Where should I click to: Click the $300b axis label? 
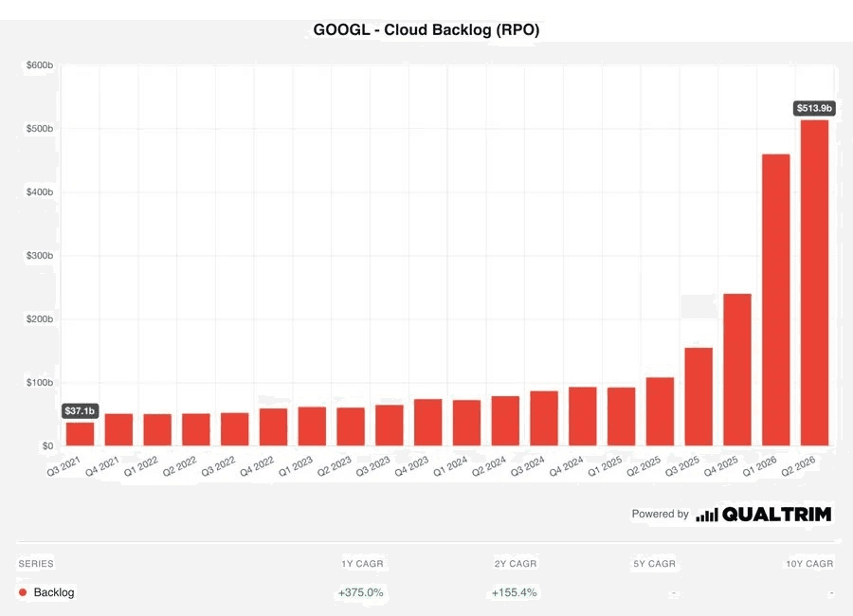(40, 255)
